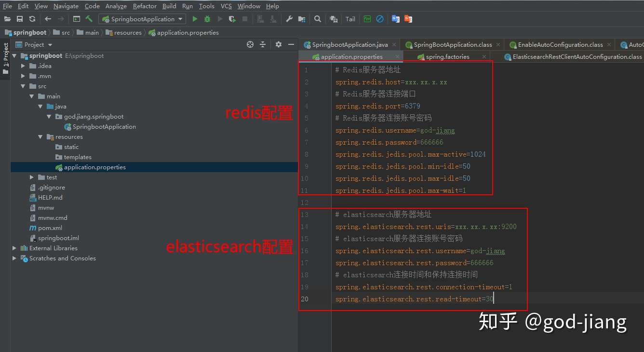Click the Save All disk icon

click(x=20, y=19)
